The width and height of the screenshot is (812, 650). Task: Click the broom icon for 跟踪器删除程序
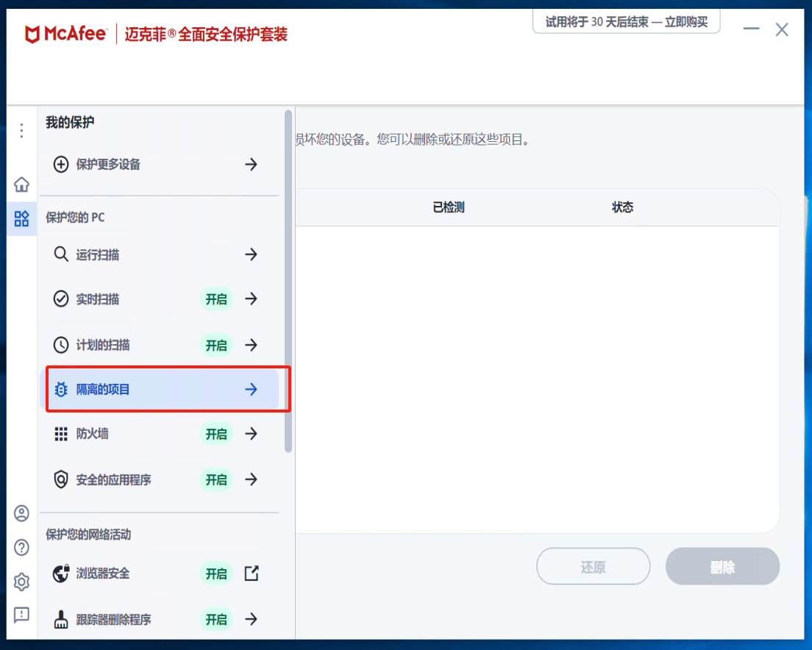(61, 619)
